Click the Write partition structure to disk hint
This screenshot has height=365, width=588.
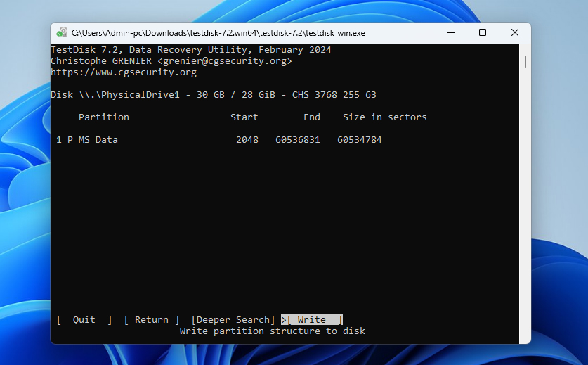273,331
